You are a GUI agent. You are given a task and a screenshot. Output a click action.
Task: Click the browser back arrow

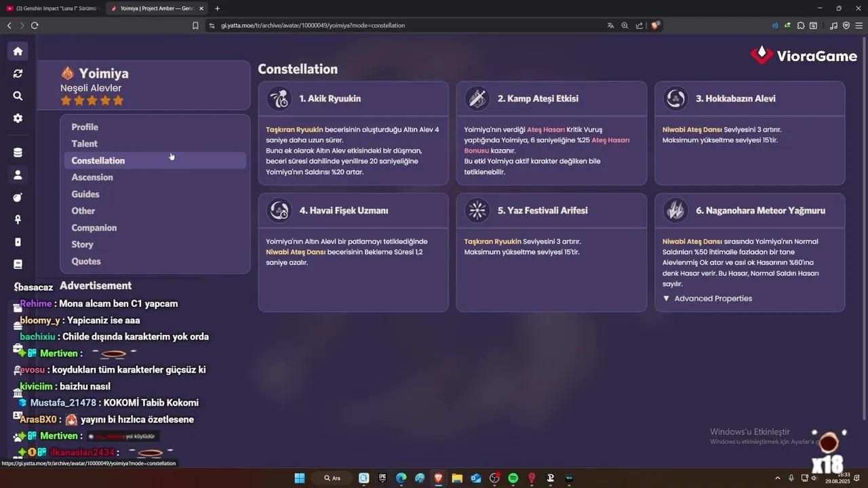[9, 25]
